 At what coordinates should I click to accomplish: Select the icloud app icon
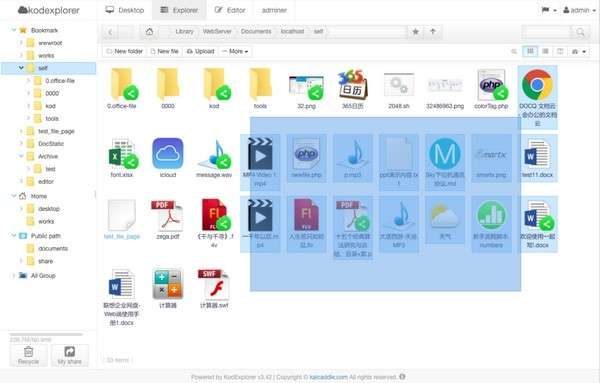[x=168, y=154]
